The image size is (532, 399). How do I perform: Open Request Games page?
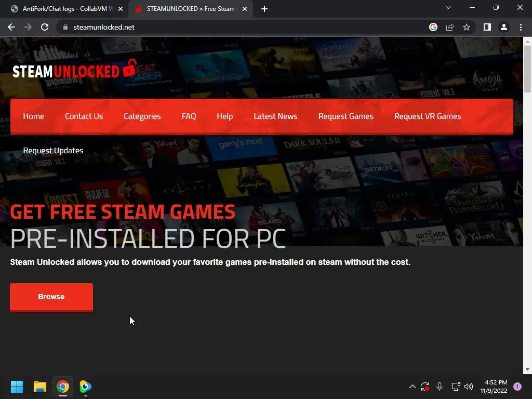[345, 116]
